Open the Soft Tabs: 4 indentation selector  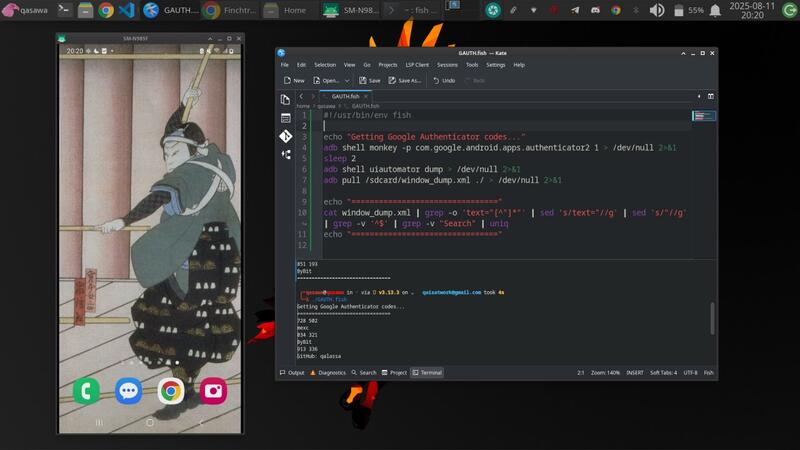[663, 372]
